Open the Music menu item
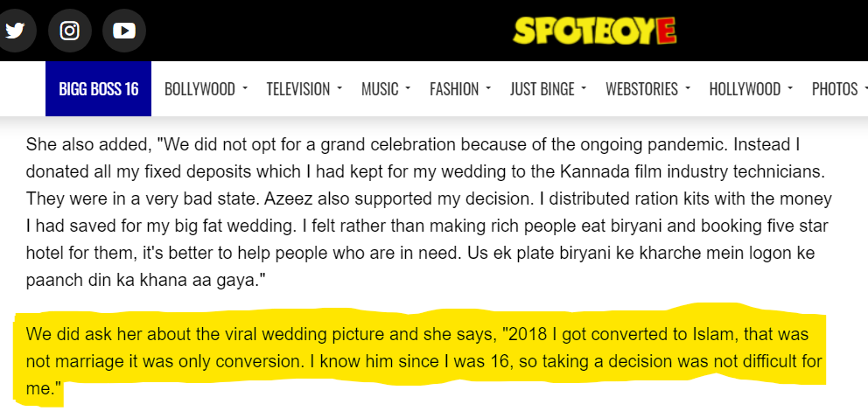Viewport: 868px width, 411px height. [380, 89]
